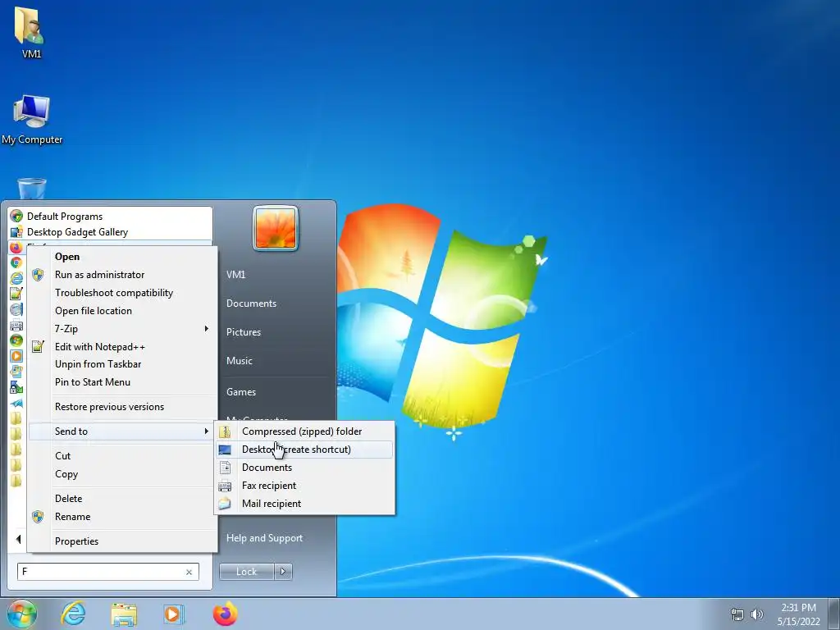The image size is (840, 630).
Task: Click the Windows Fax and Scan icon
Action: 16,325
